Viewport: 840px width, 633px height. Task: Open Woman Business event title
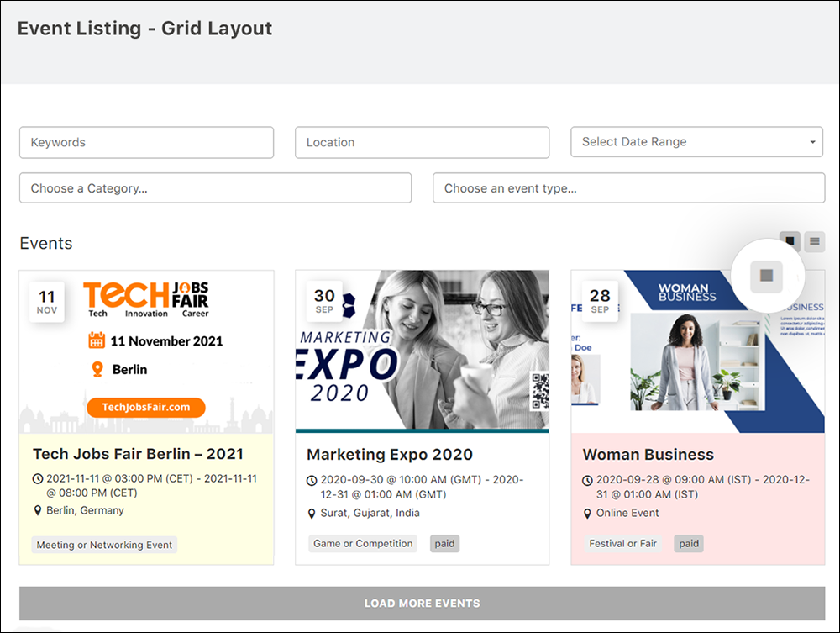point(648,455)
